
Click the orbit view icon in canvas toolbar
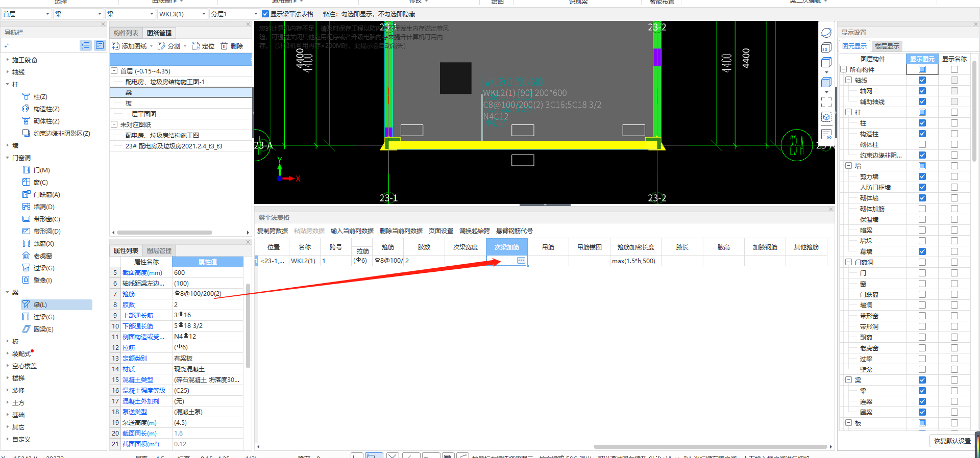(x=826, y=33)
